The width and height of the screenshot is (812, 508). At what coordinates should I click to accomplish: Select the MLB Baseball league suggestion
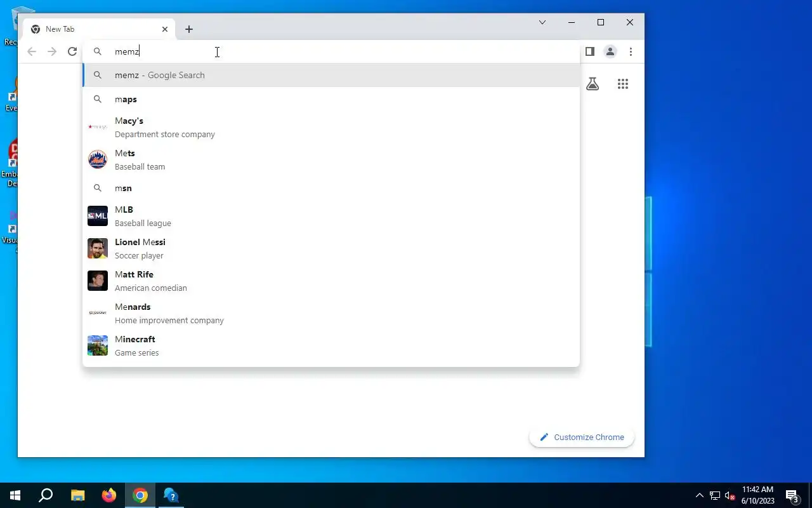tap(331, 216)
